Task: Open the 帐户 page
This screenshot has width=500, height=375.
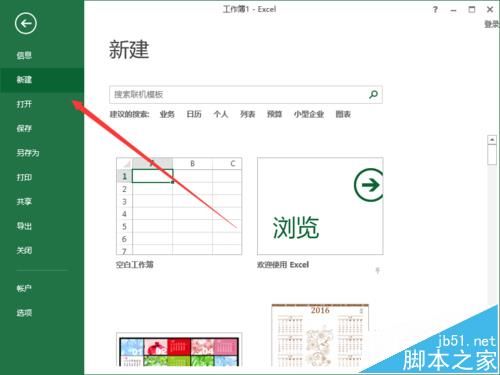Action: pos(24,288)
